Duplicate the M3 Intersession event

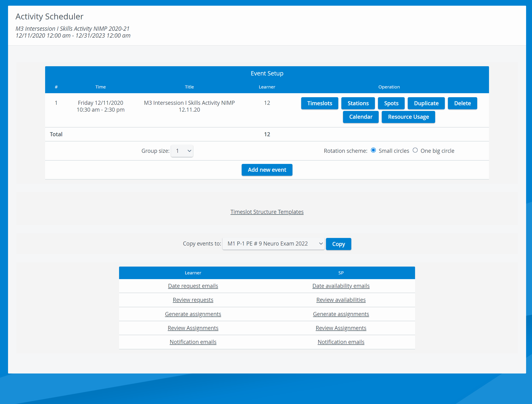(426, 103)
